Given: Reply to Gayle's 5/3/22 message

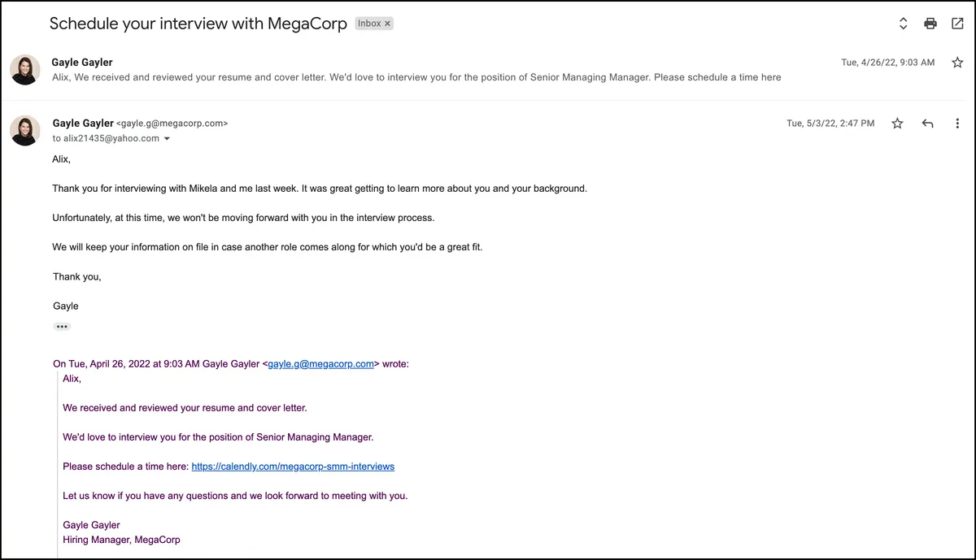Looking at the screenshot, I should pos(927,124).
